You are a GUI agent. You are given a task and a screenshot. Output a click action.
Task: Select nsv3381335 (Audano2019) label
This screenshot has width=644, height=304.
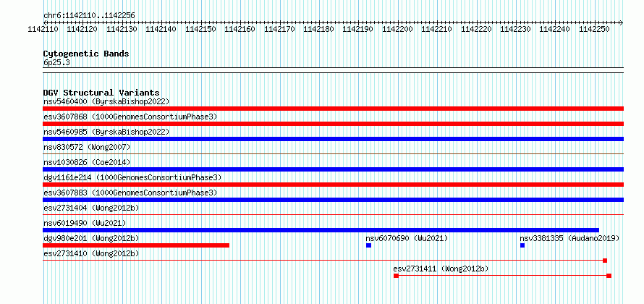tap(569, 238)
